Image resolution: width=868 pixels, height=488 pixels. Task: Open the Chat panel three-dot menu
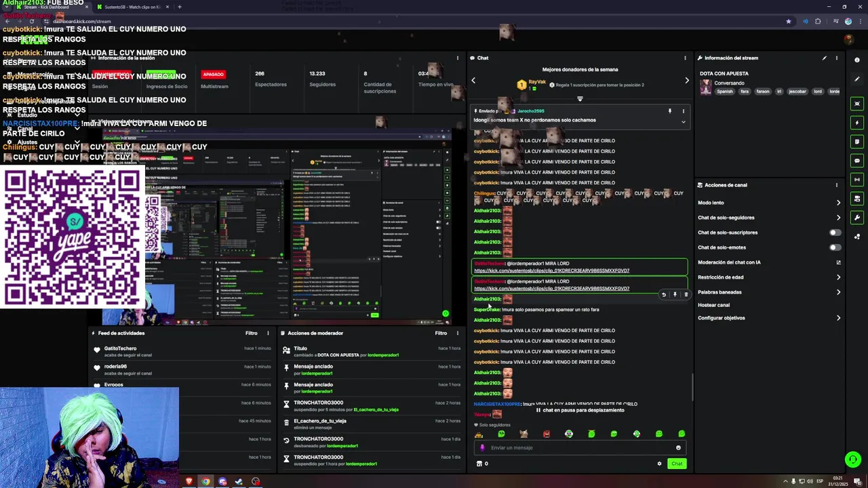click(x=685, y=58)
